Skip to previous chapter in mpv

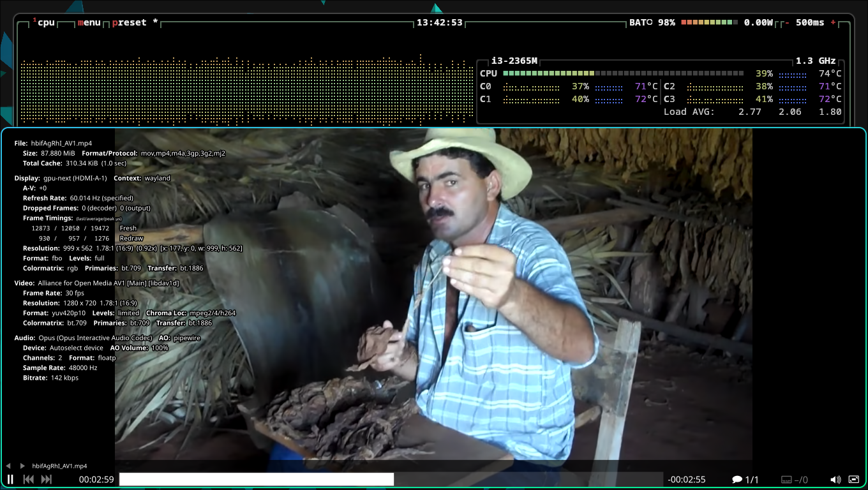click(28, 479)
